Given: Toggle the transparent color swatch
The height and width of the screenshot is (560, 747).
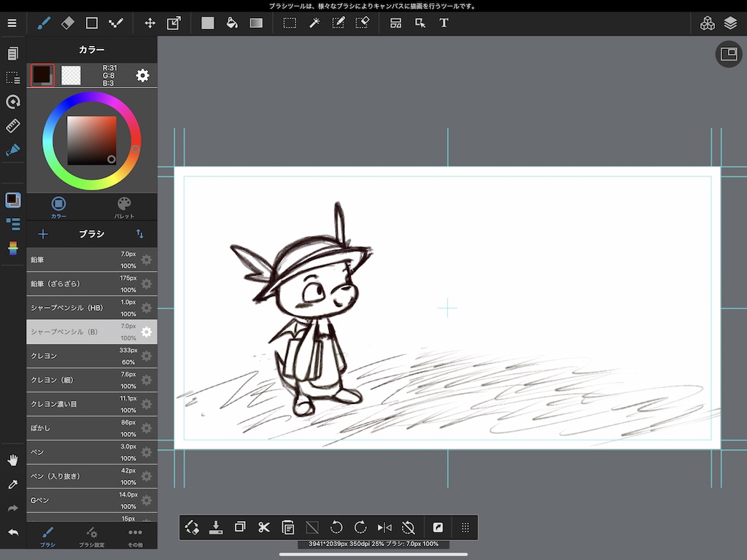Looking at the screenshot, I should [x=71, y=75].
